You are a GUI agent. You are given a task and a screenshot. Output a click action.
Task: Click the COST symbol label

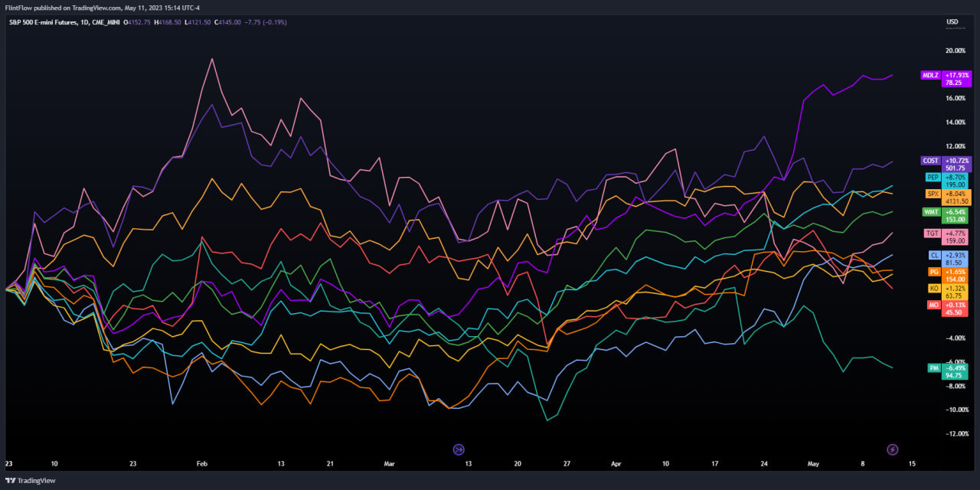pos(930,161)
